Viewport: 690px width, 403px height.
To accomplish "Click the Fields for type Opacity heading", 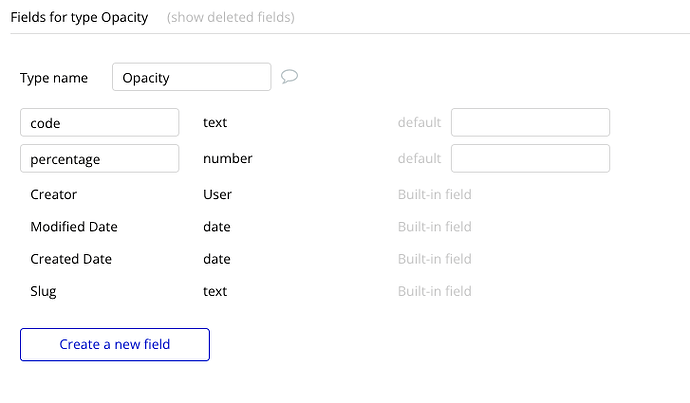I will tap(79, 17).
